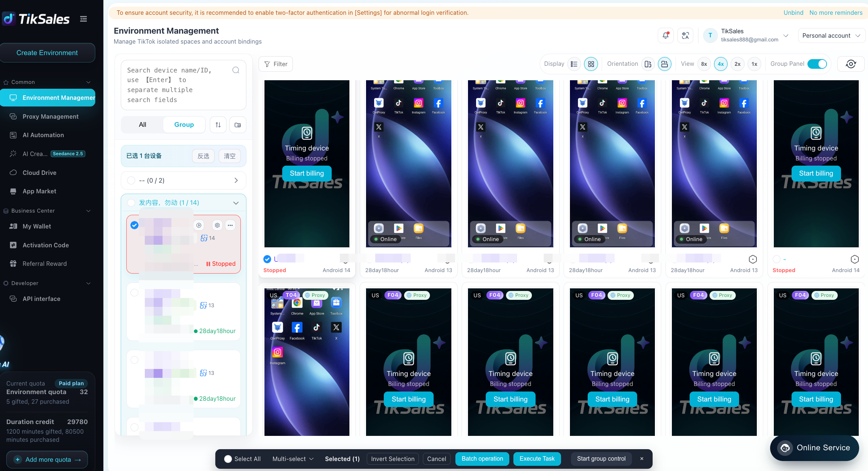
Task: Click No more reminders link
Action: point(836,13)
